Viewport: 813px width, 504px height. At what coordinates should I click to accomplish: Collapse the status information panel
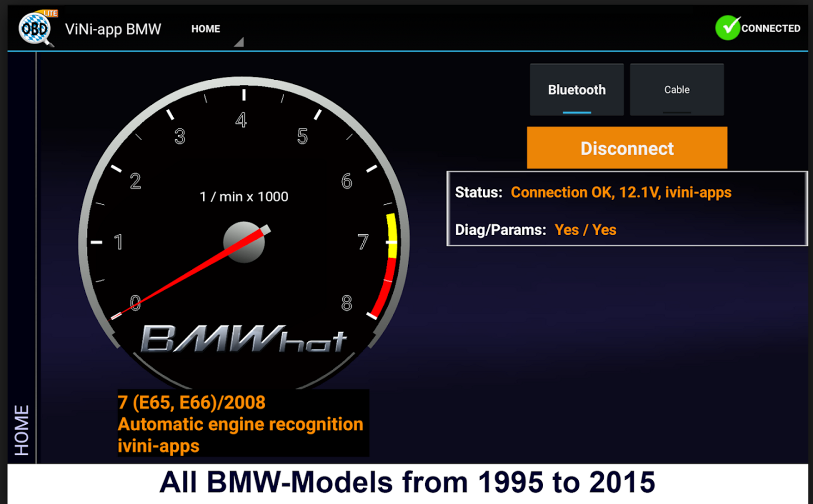(x=627, y=210)
